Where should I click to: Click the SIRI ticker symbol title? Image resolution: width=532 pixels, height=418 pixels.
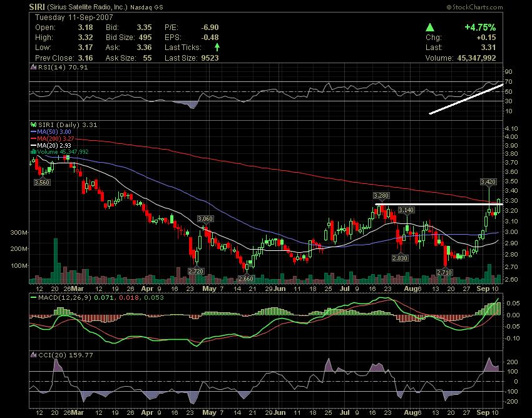click(37, 7)
